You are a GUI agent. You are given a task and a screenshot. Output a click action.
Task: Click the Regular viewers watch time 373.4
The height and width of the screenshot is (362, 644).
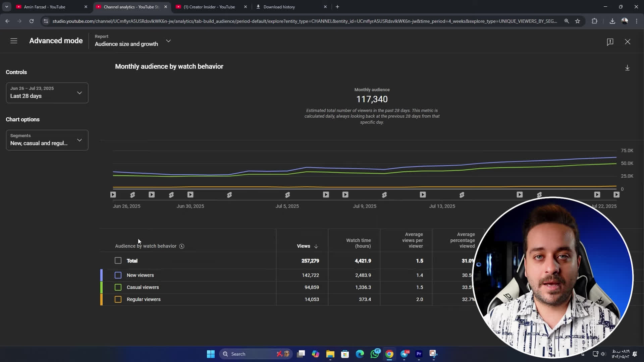click(365, 299)
